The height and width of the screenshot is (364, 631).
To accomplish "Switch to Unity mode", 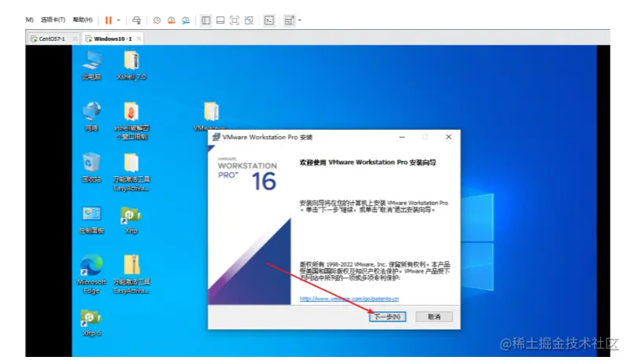I will (x=249, y=20).
